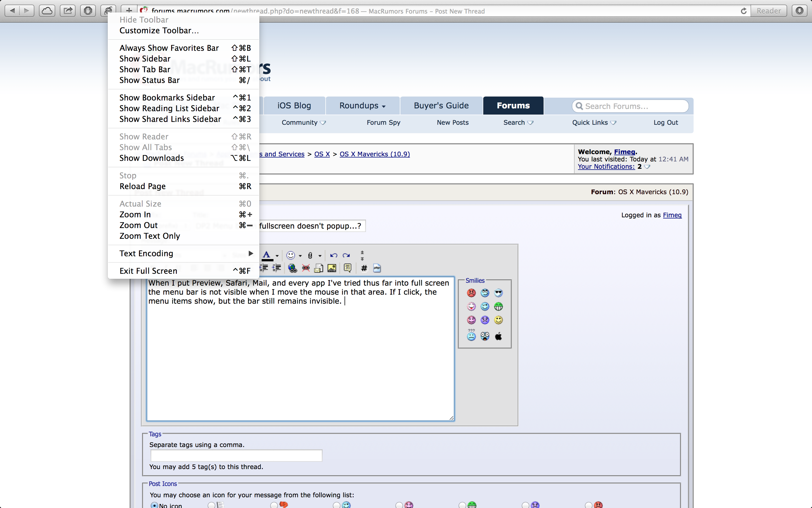Click the increase indent icon
Viewport: 812px width, 508px height.
click(277, 268)
